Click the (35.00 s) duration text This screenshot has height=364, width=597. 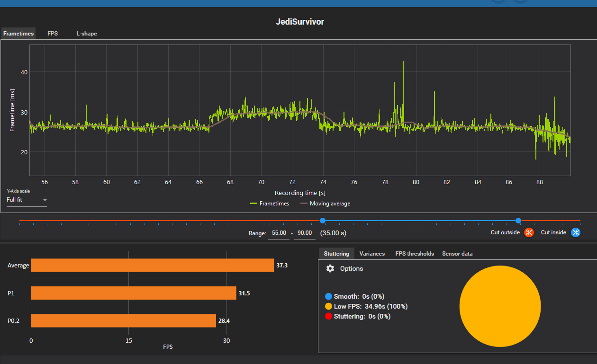[334, 233]
